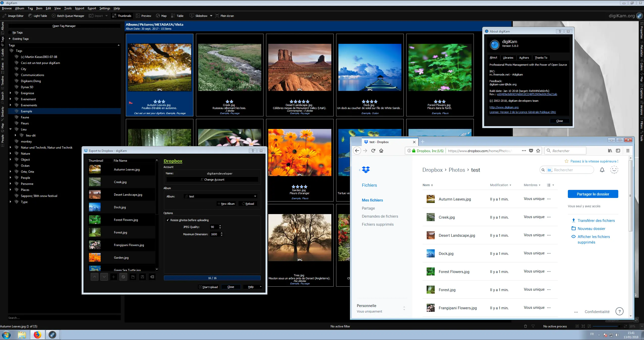This screenshot has height=340, width=644.
Task: Expand the Type tag
Action: [10, 202]
